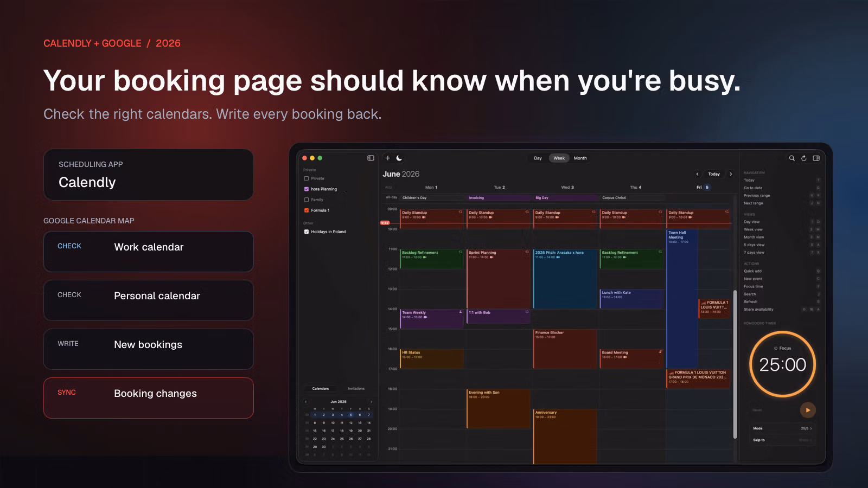
Task: Uncheck the hora Planning calendar
Action: point(307,189)
